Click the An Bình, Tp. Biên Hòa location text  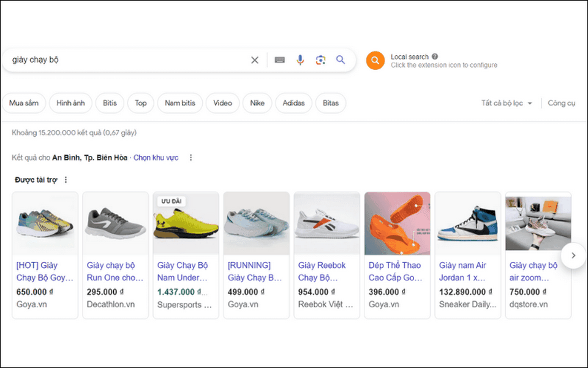pyautogui.click(x=89, y=158)
